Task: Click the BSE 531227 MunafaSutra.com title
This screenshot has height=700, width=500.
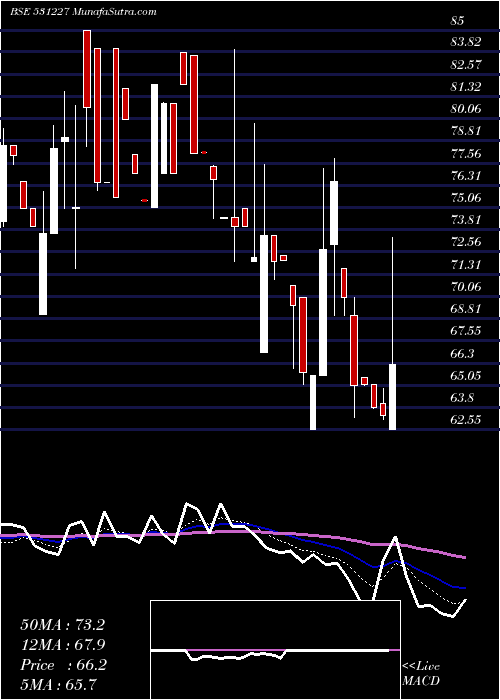Action: pyautogui.click(x=83, y=12)
